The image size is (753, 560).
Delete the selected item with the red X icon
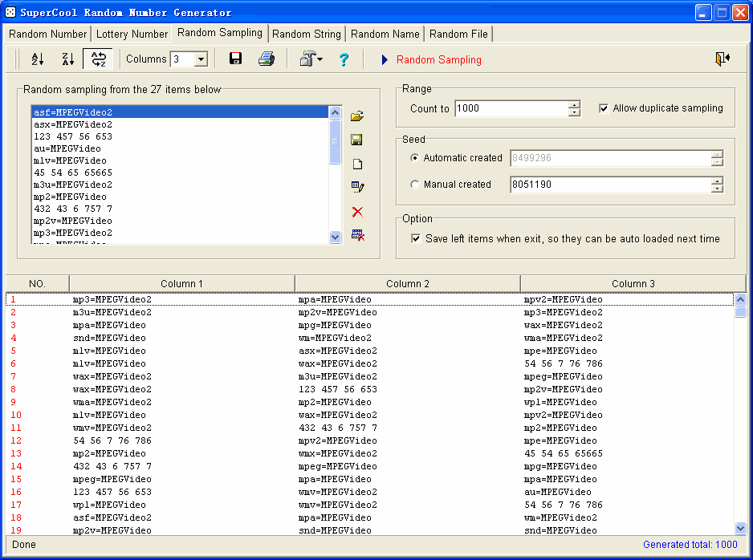[x=357, y=212]
